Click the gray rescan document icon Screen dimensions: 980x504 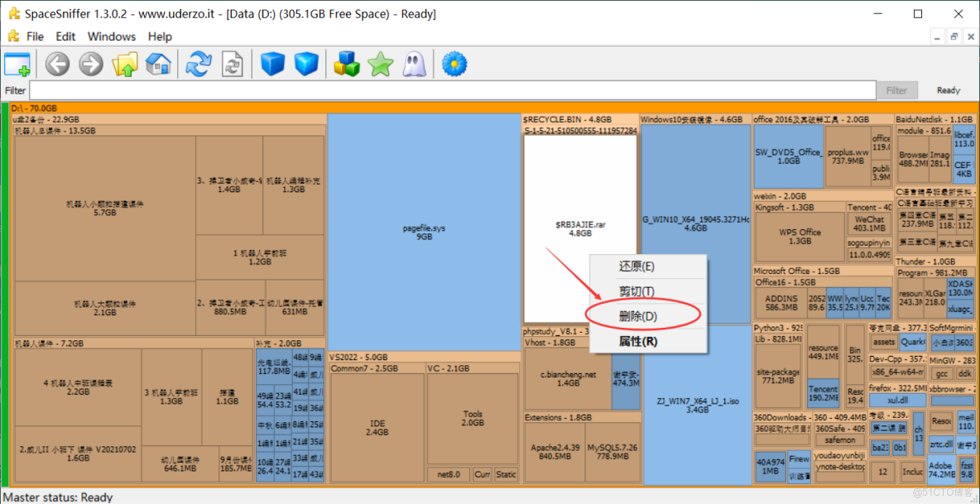click(x=233, y=64)
